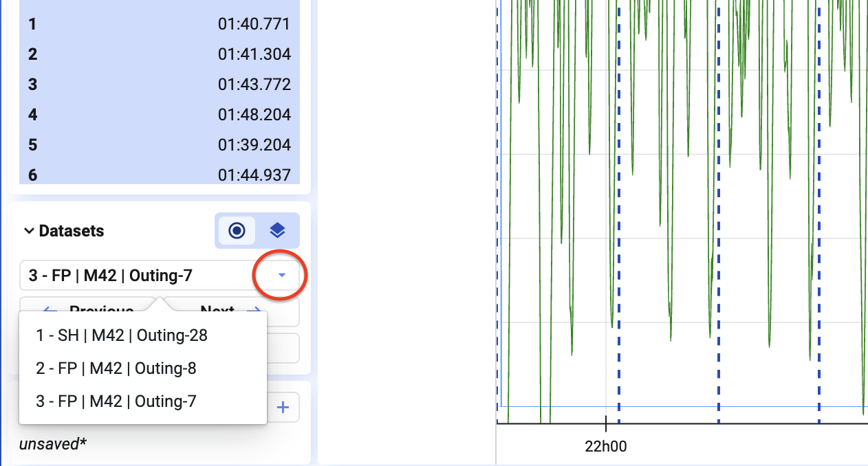Pick 3 - FP | M42 | Outing-7 from list

tap(116, 401)
